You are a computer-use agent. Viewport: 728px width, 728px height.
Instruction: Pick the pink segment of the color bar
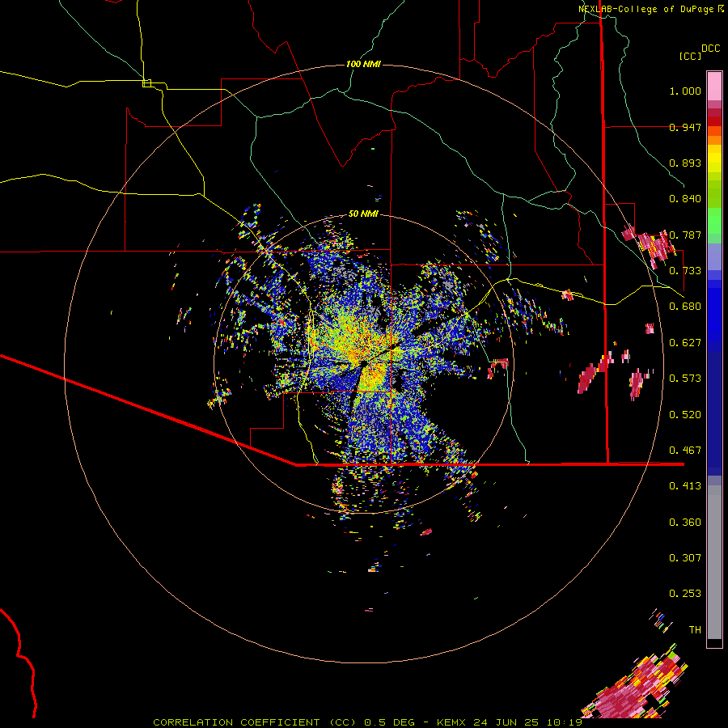pyautogui.click(x=714, y=86)
